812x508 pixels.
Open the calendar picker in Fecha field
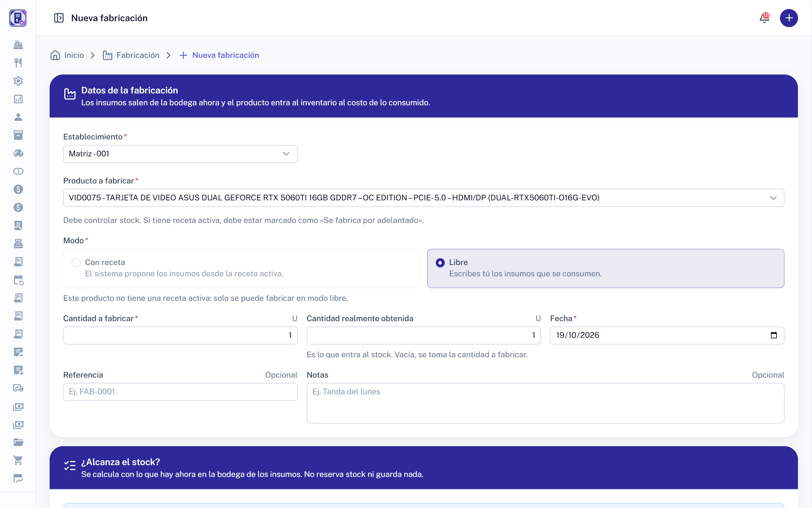tap(774, 335)
